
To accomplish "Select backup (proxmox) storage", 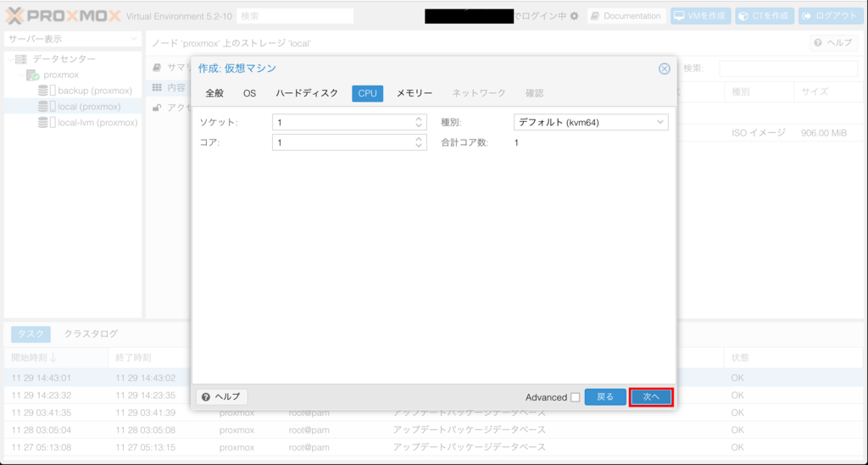I will click(x=95, y=91).
